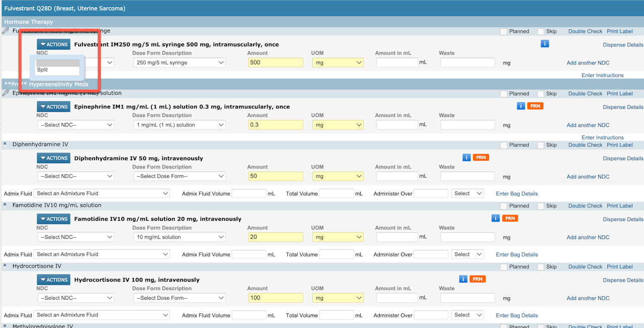The height and width of the screenshot is (328, 644).
Task: Click the PRN badge for Diphenhydramine
Action: 481,158
